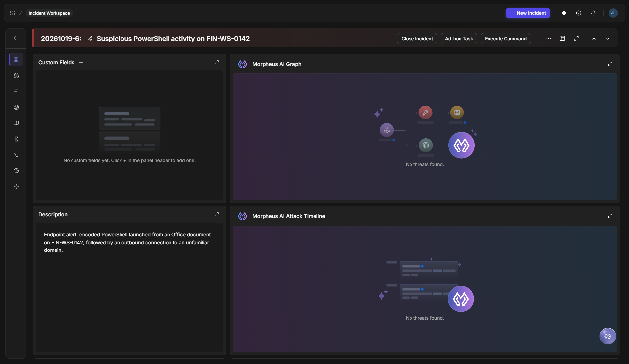The width and height of the screenshot is (629, 364).
Task: Open the info icon in top bar
Action: pos(579,13)
